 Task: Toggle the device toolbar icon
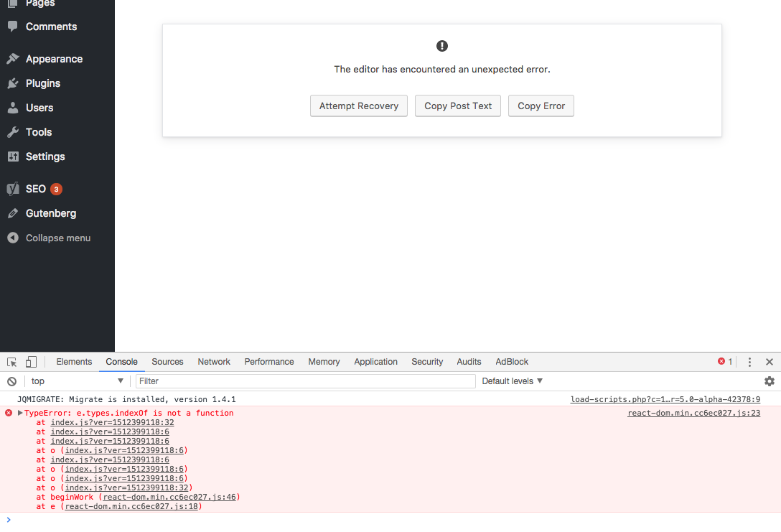pos(31,362)
